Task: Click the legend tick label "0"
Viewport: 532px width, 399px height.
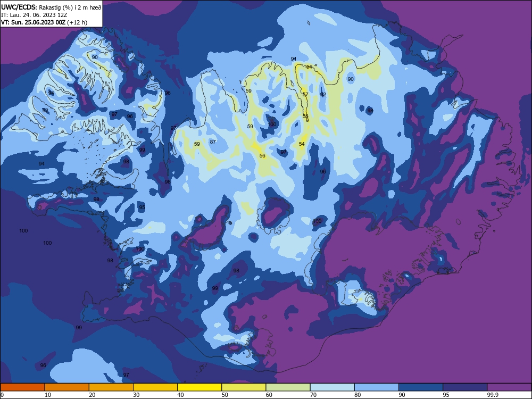Action: click(x=2, y=395)
